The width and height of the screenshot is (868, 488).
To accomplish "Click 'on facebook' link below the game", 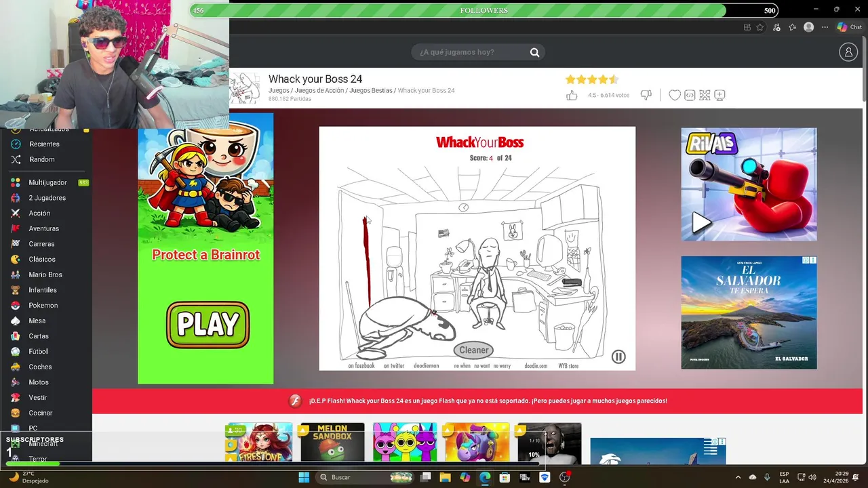I will click(361, 366).
